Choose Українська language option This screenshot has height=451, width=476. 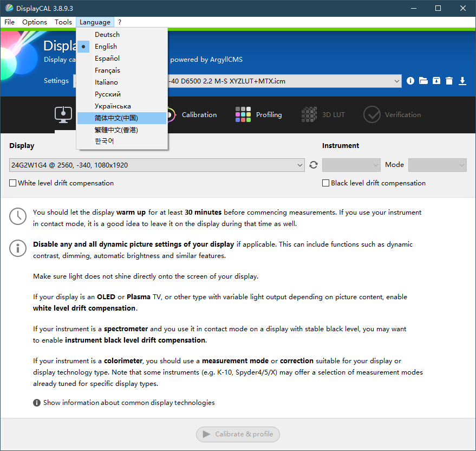click(122, 106)
